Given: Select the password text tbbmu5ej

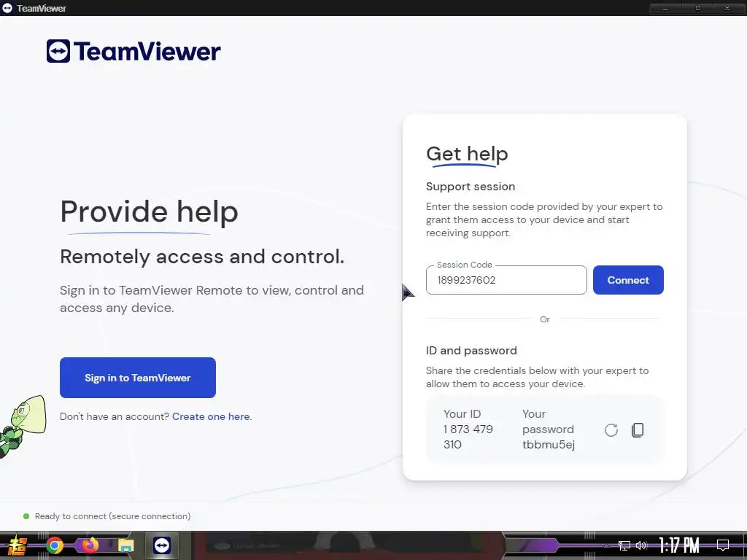Looking at the screenshot, I should point(549,445).
